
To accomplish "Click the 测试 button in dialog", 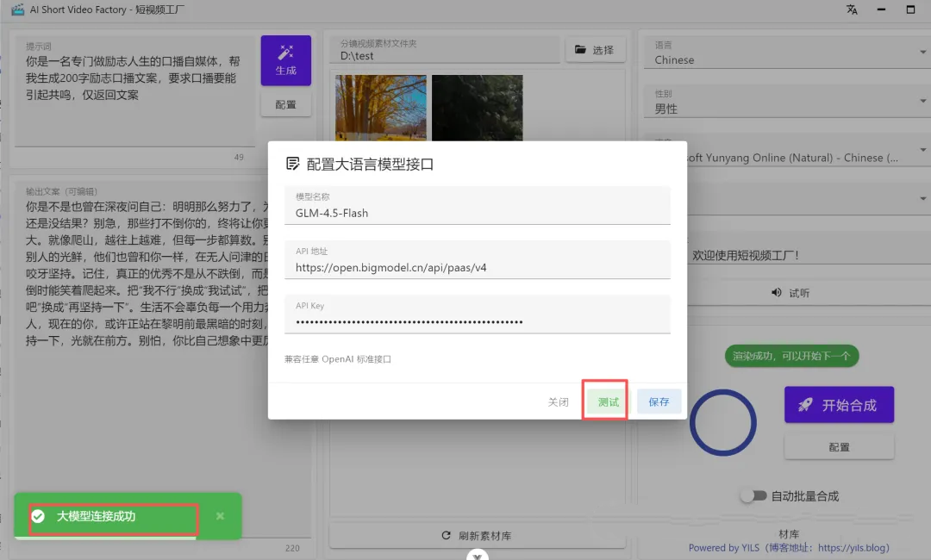I will [608, 401].
